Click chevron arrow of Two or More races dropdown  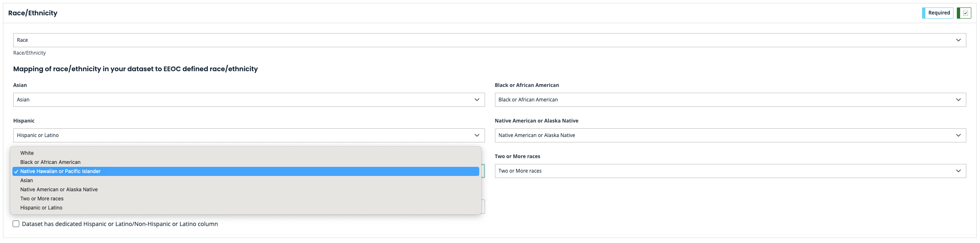(x=958, y=171)
